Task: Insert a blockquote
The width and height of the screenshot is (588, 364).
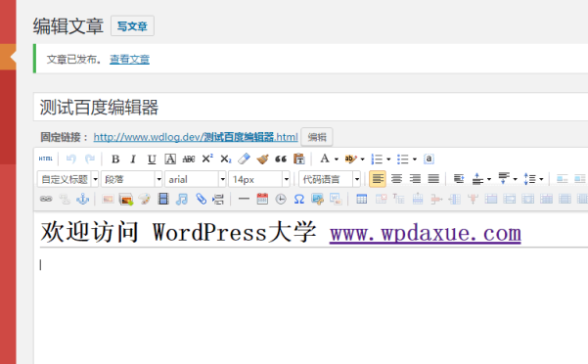Action: tap(281, 159)
